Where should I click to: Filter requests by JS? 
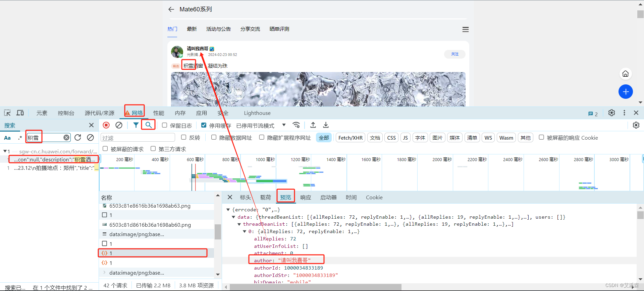(405, 138)
